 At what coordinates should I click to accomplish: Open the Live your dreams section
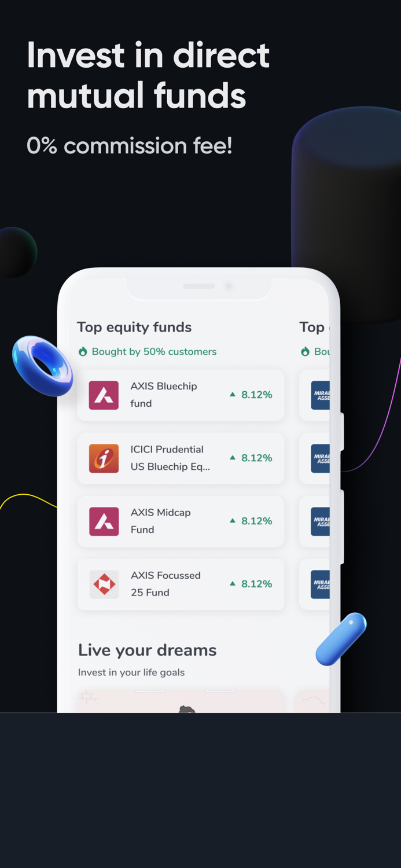(147, 650)
